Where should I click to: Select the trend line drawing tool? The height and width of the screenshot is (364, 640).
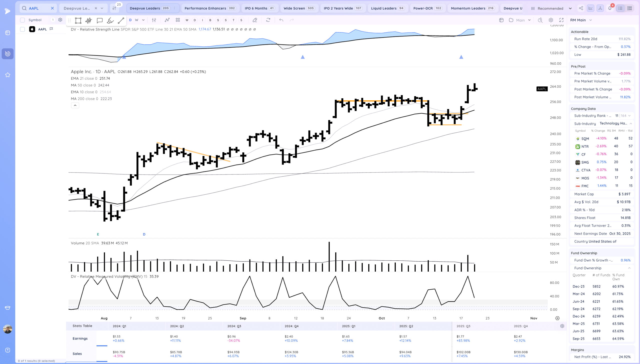[x=121, y=20]
